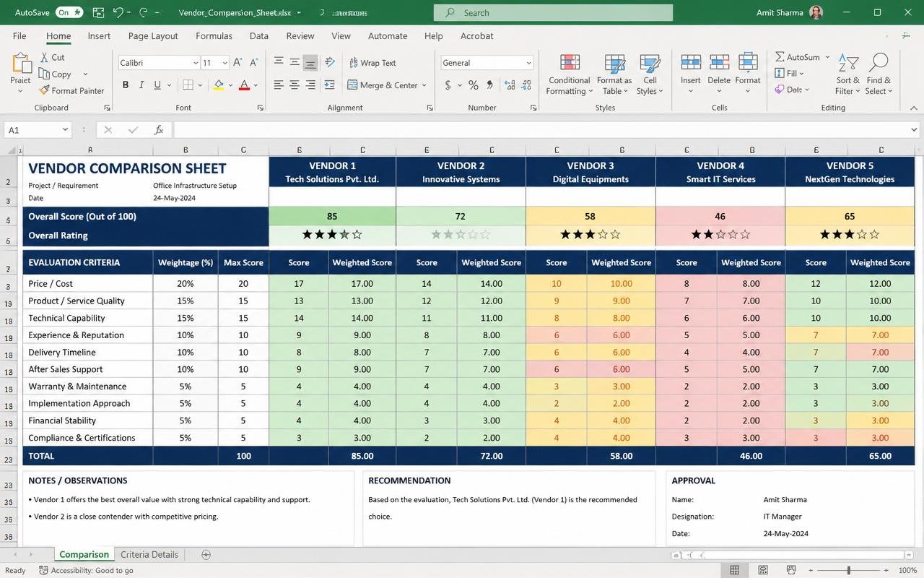Click the zoom slider handle
Viewport: 924px width, 578px height.
849,570
